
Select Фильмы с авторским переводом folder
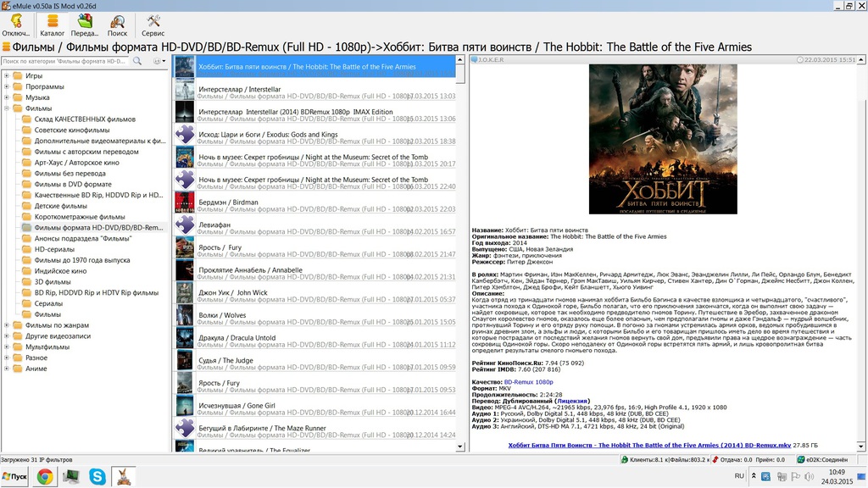pyautogui.click(x=86, y=152)
